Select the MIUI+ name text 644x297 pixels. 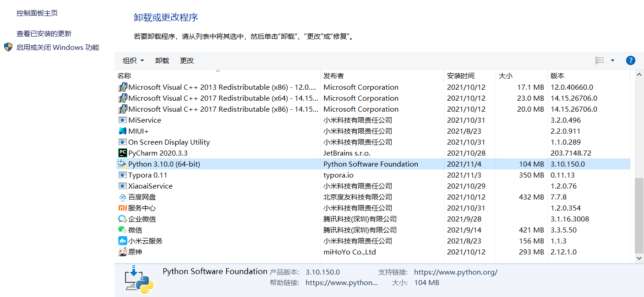pos(138,131)
